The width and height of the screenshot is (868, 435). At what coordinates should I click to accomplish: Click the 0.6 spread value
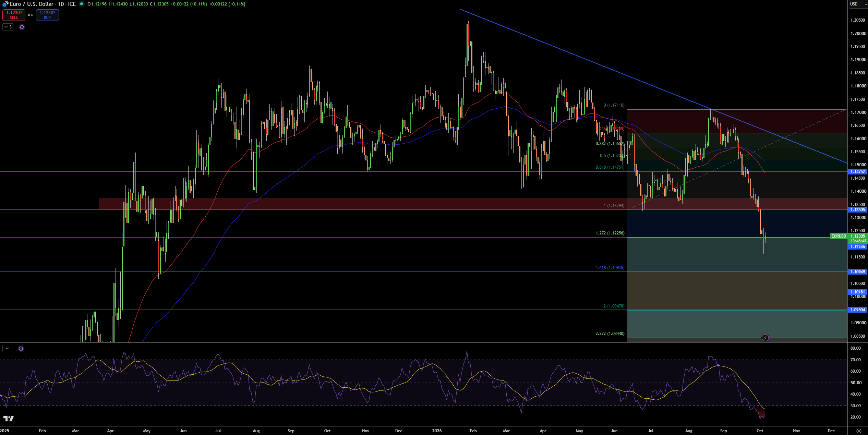click(31, 15)
